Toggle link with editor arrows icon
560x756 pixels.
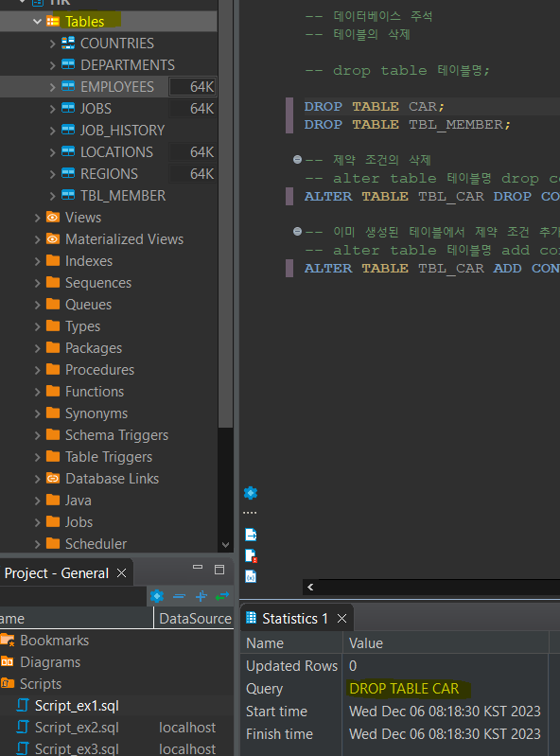(x=222, y=596)
